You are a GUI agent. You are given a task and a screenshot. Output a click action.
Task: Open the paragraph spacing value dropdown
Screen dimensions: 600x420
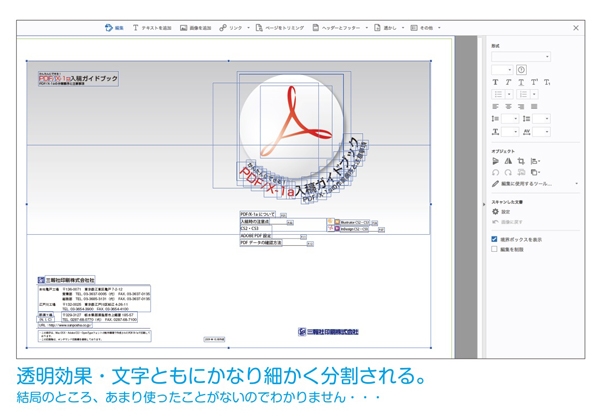click(x=541, y=119)
